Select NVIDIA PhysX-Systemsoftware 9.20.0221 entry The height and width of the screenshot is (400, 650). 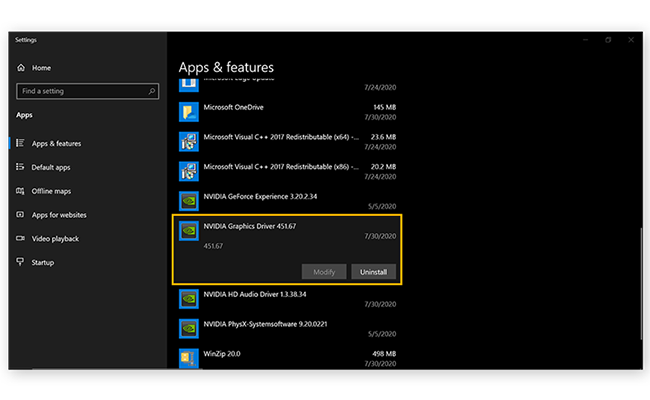pos(265,324)
